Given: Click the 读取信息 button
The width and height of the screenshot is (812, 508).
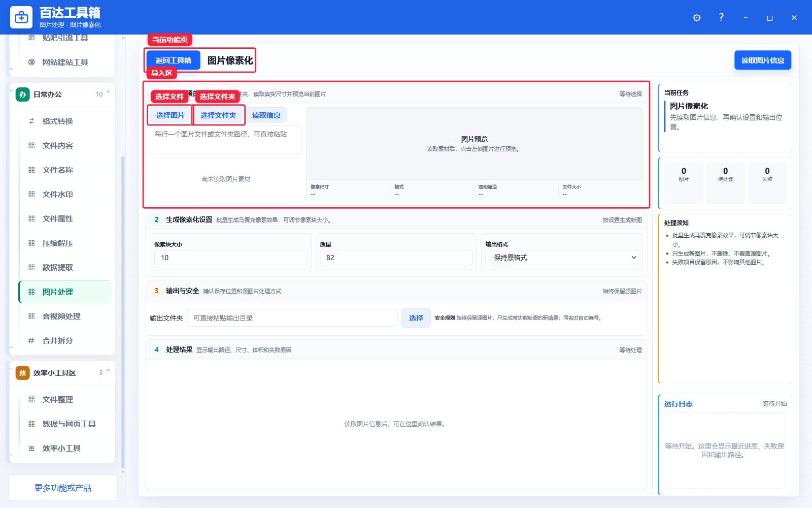Looking at the screenshot, I should 266,115.
